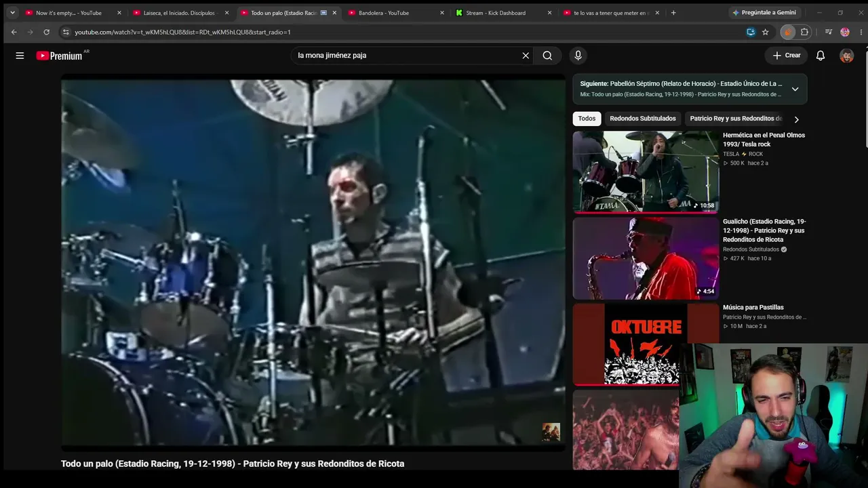The height and width of the screenshot is (488, 868).
Task: Open the tab search dropdown arrow
Action: coord(12,13)
